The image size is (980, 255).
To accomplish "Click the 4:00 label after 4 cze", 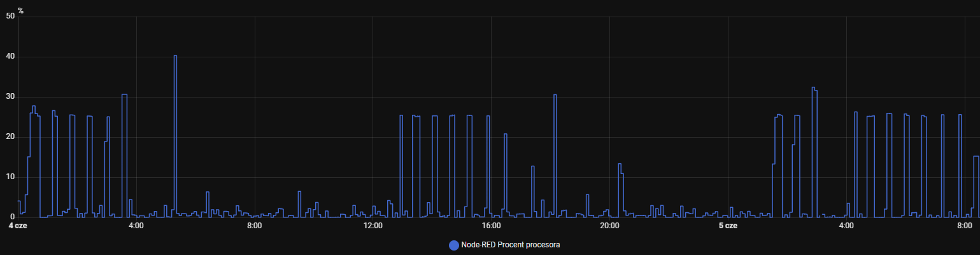I will point(136,226).
